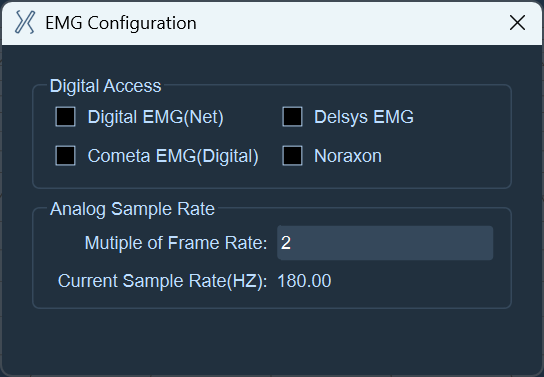This screenshot has width=544, height=377.
Task: Click the Digital Access group title
Action: [x=105, y=86]
